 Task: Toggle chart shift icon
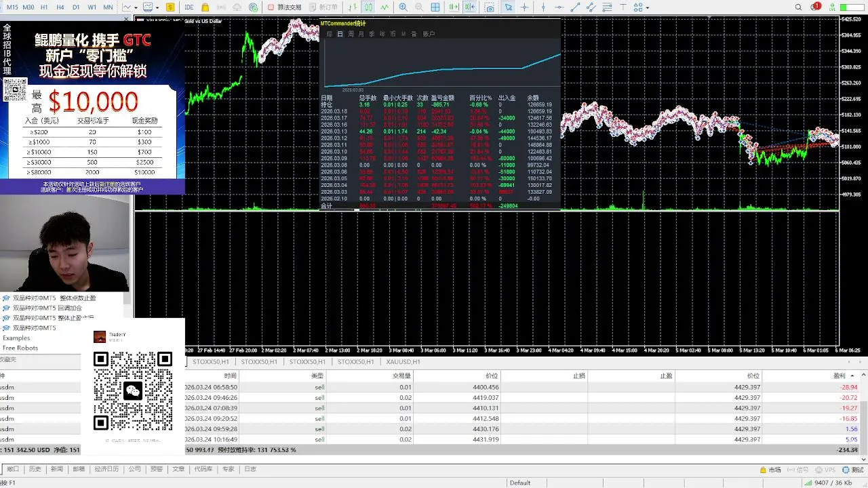tap(470, 7)
